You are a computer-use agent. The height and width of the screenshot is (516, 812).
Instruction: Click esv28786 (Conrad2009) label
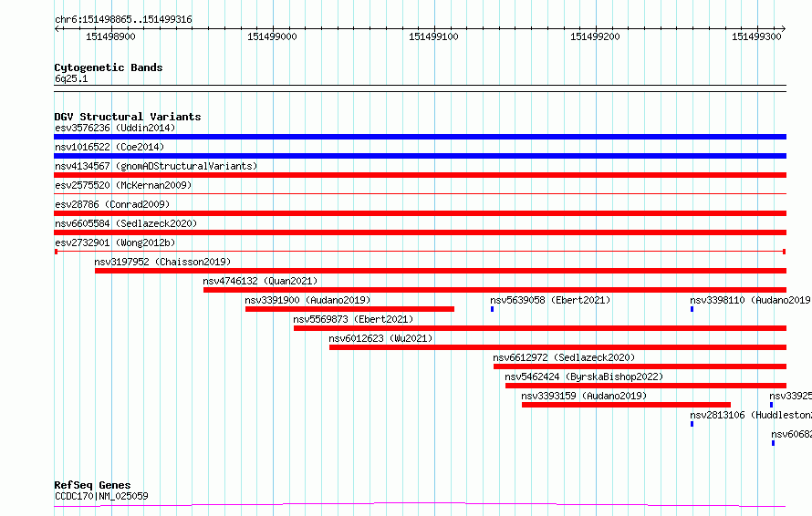(x=112, y=204)
